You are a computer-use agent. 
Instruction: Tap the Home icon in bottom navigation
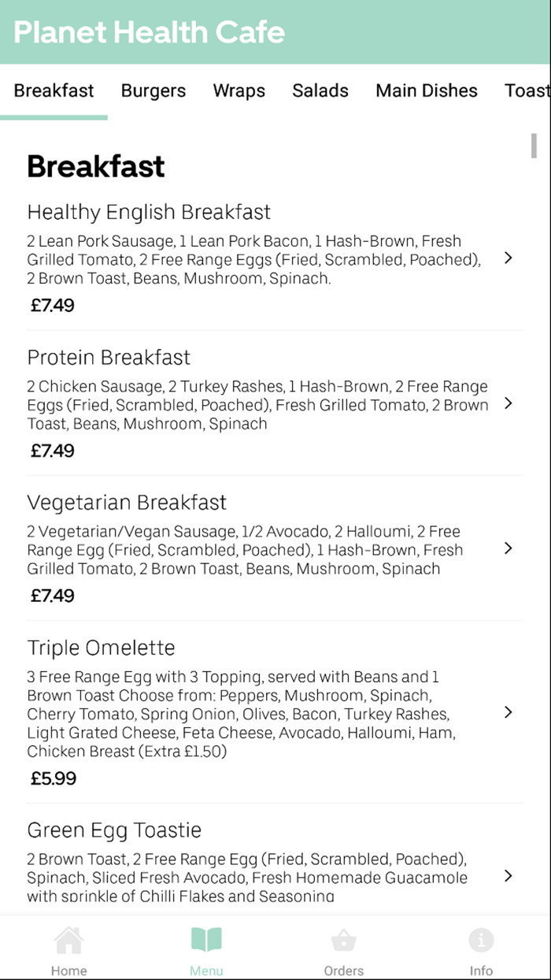coord(68,939)
